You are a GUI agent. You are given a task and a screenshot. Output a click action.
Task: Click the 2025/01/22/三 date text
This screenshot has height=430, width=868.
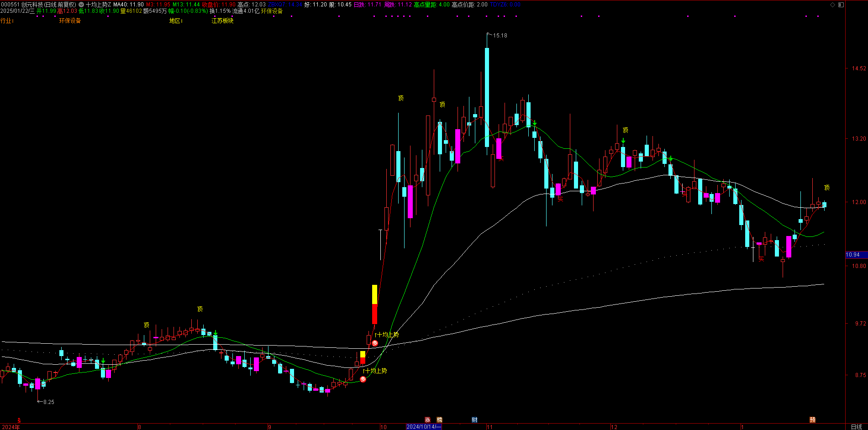click(x=17, y=11)
